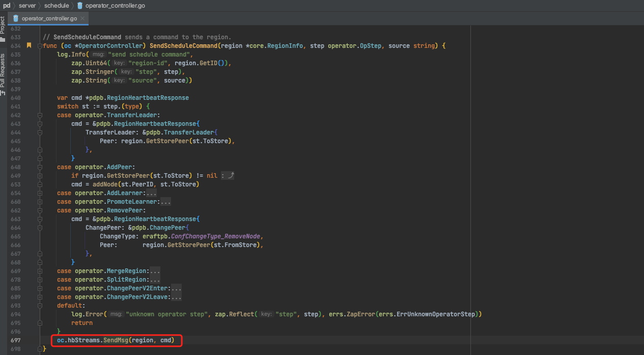Click the Go gopher icon on editor tab
This screenshot has height=355, width=644.
pos(17,18)
